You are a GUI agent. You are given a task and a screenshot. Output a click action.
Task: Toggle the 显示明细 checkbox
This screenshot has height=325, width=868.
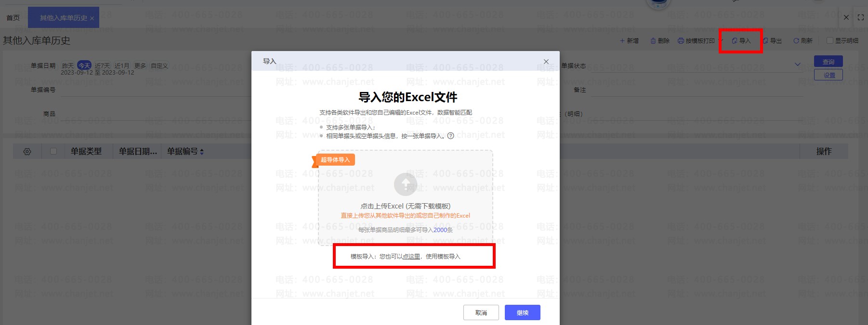coord(829,41)
